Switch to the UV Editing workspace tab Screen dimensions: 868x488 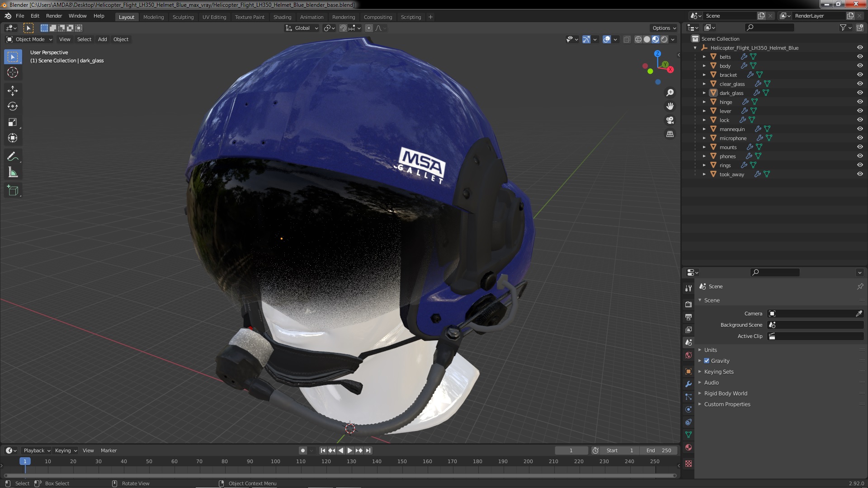tap(214, 17)
